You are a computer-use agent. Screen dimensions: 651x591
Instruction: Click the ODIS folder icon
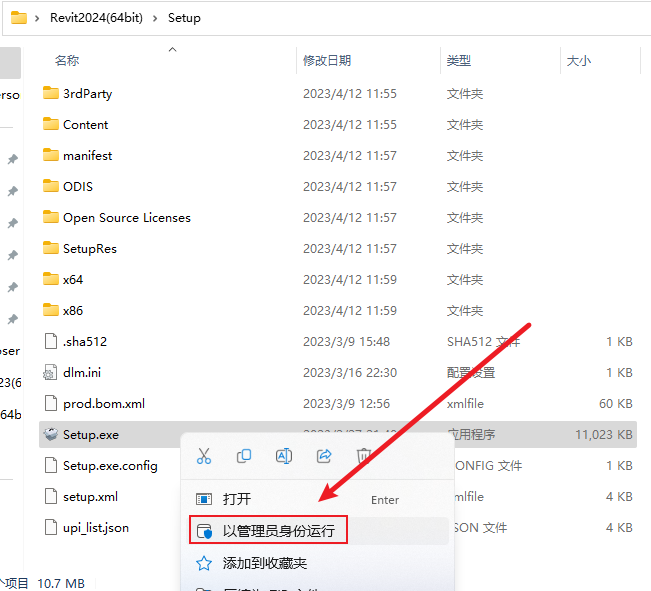51,186
